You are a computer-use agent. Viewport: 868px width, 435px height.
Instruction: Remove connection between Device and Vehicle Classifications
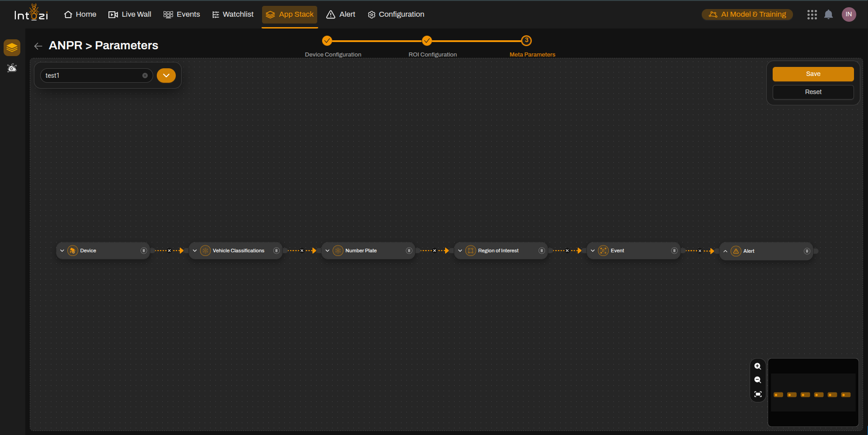click(x=169, y=251)
